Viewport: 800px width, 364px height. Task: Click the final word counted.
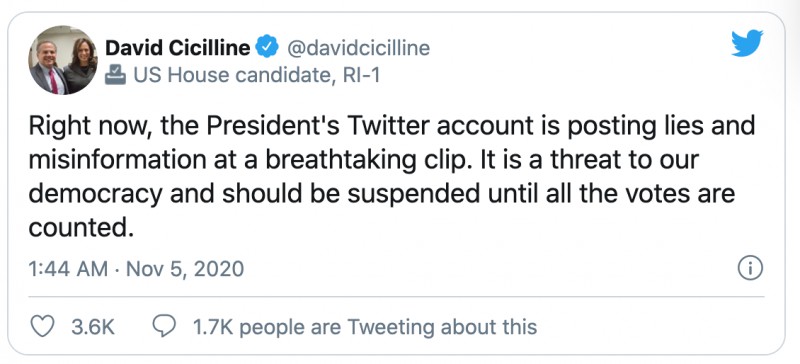coord(81,228)
